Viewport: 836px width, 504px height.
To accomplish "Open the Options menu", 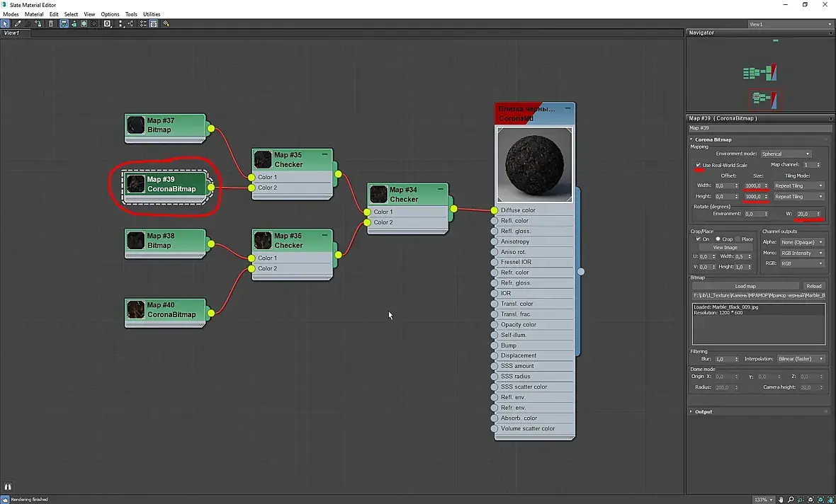I will (x=110, y=14).
